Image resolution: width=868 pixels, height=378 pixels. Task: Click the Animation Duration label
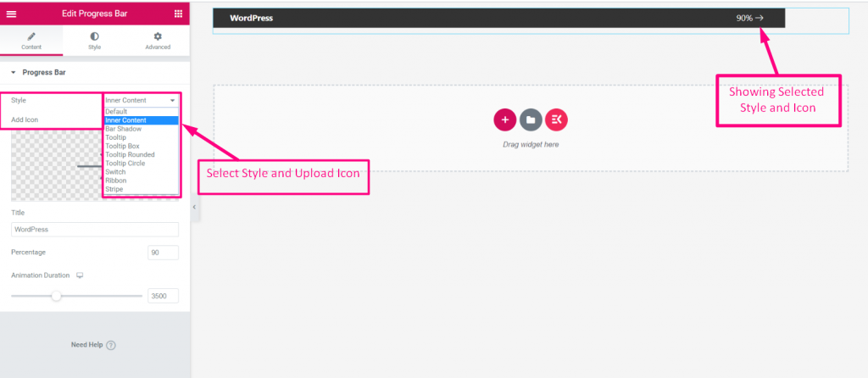[x=41, y=275]
